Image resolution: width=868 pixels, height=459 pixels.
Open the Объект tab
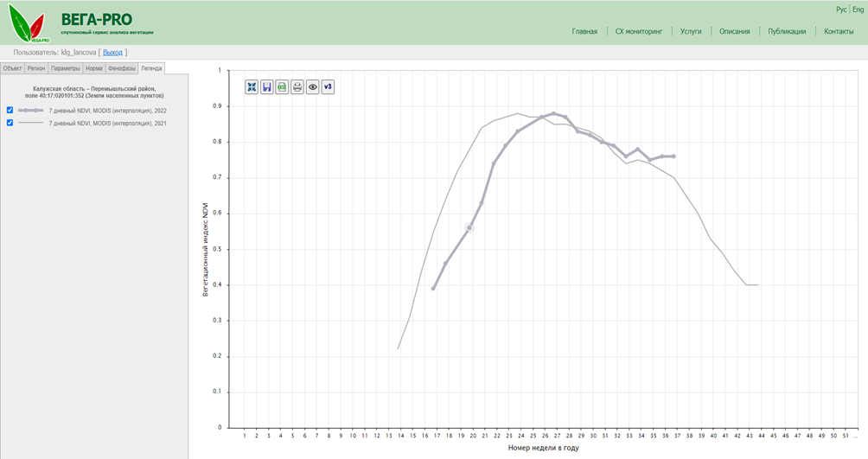point(12,68)
